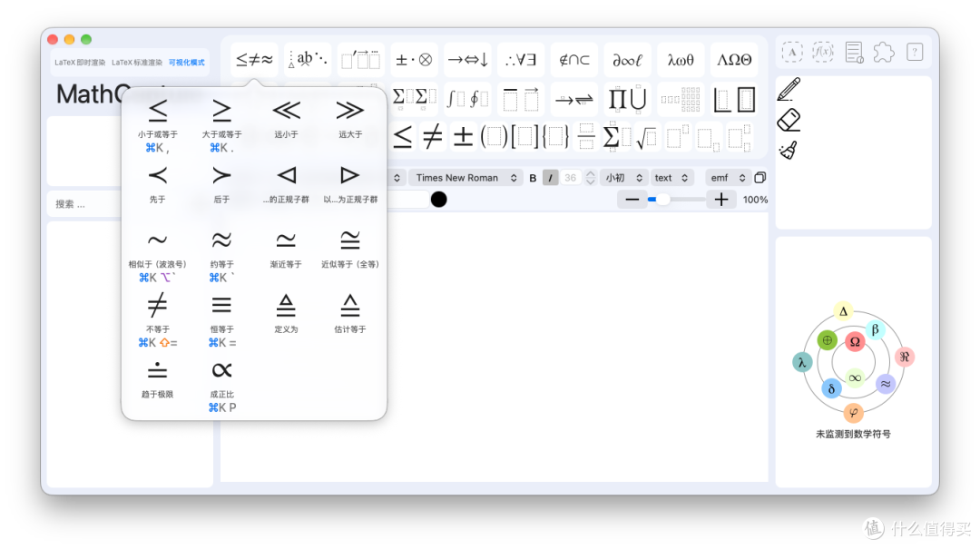Insert parentheses template from quick bar
The height and width of the screenshot is (549, 980).
pyautogui.click(x=494, y=137)
